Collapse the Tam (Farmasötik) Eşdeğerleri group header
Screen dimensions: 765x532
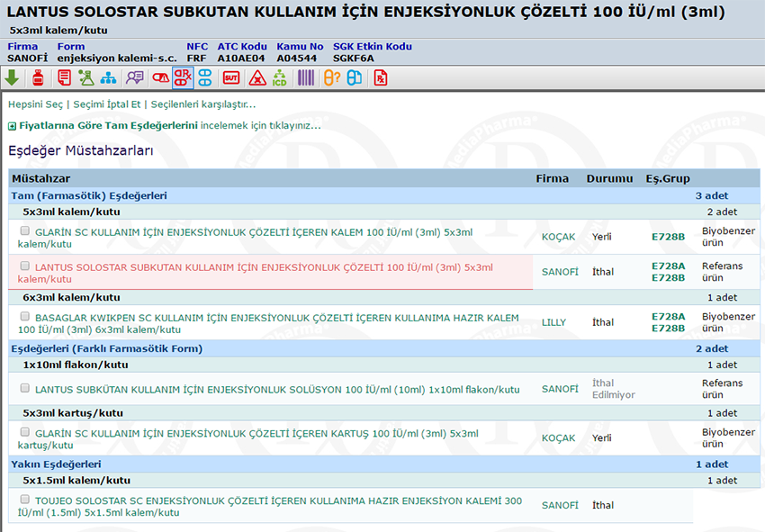89,195
